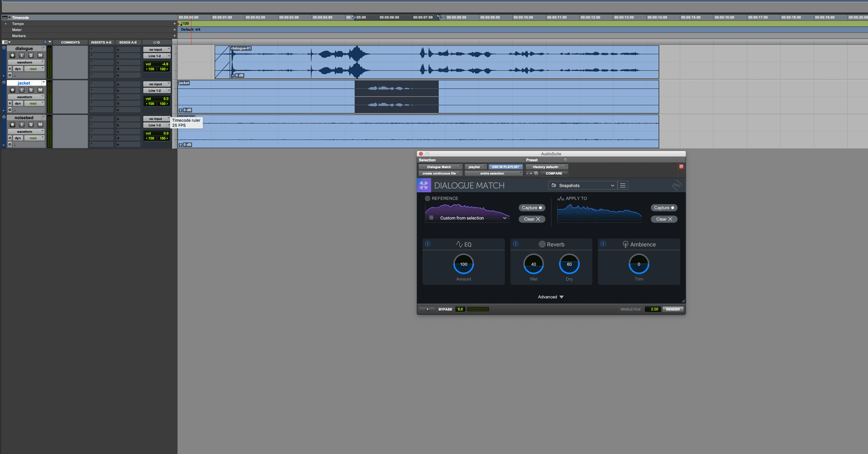Click Clear button under REFERENCE

coord(532,219)
